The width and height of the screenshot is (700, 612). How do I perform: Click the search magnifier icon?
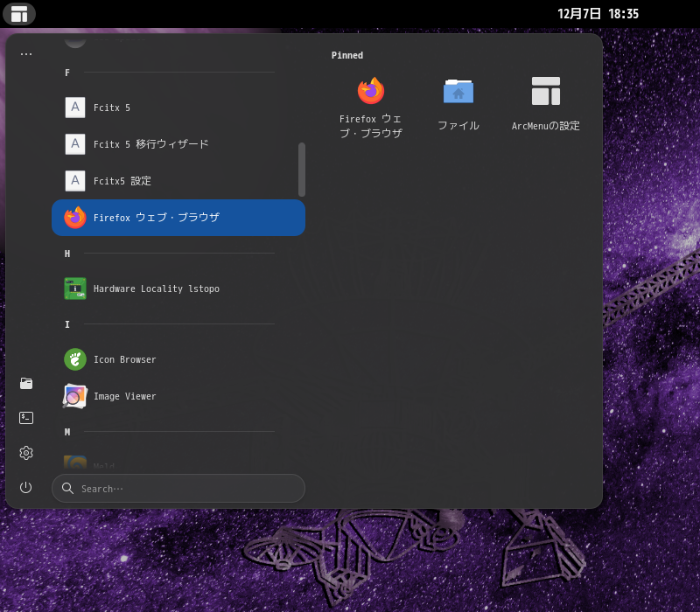68,489
